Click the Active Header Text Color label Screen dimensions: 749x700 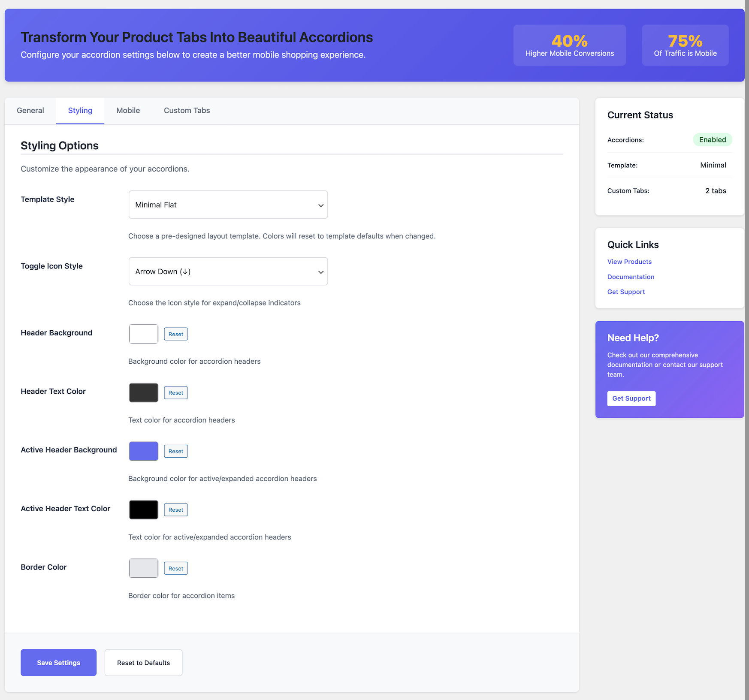66,509
